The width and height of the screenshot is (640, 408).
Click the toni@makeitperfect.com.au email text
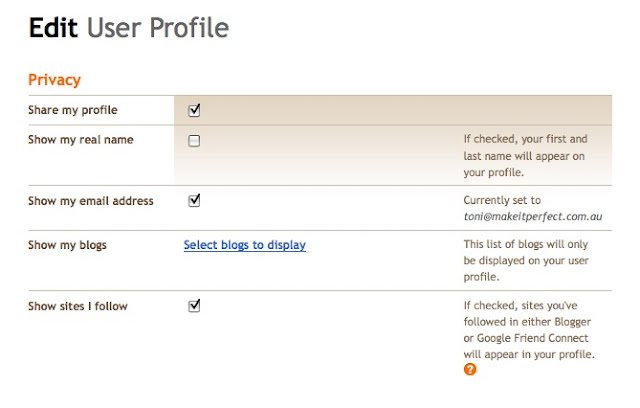(533, 217)
